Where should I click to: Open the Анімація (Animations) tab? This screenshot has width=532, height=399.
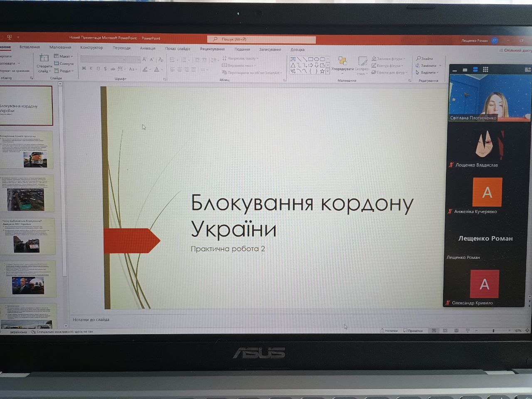pyautogui.click(x=148, y=48)
